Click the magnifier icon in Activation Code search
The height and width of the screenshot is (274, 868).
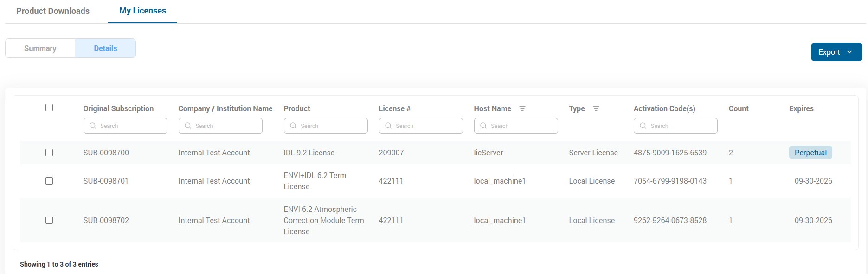[643, 126]
